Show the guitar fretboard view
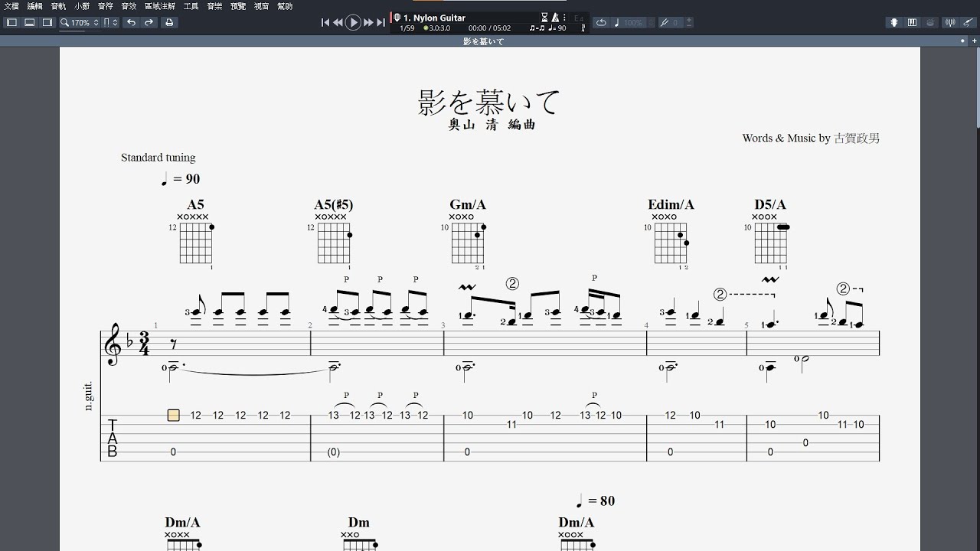The height and width of the screenshot is (551, 980). 893,23
